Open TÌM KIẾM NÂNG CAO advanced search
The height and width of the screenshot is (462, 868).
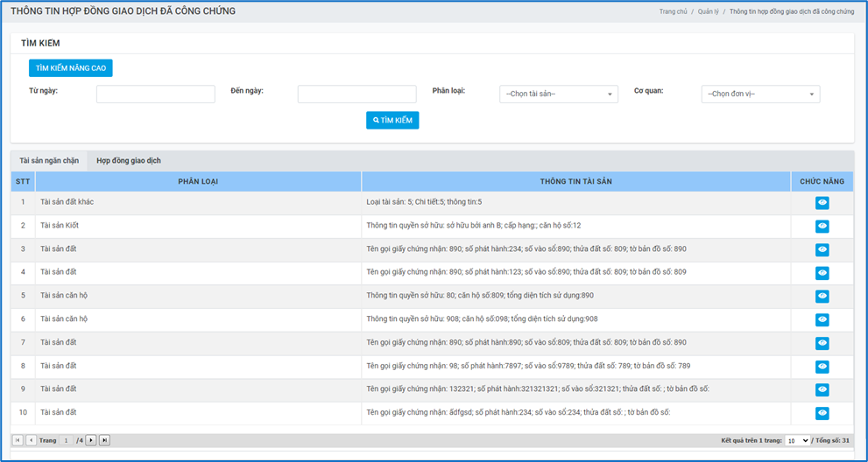71,68
